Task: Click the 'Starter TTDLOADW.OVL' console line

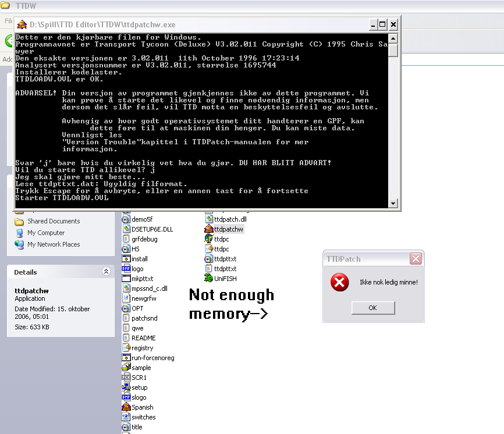Action: click(x=62, y=198)
